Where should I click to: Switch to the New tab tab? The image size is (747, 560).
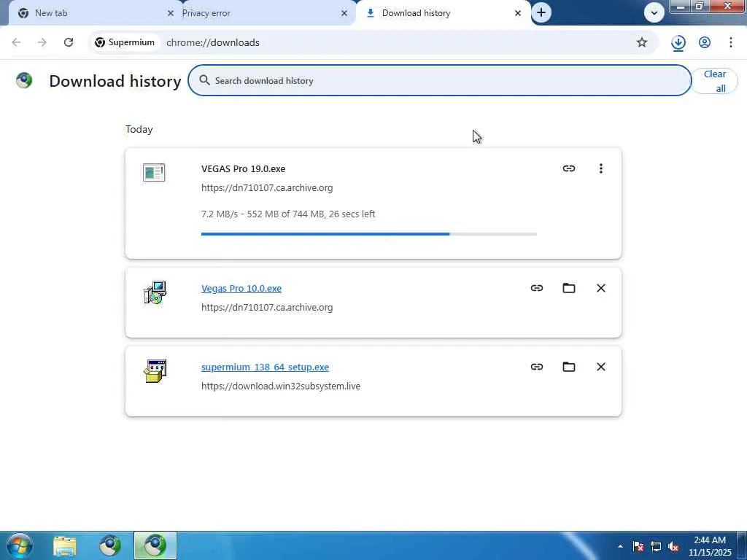coord(90,13)
